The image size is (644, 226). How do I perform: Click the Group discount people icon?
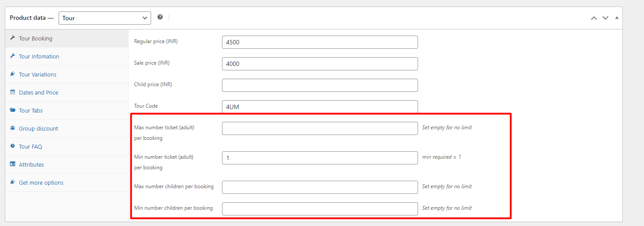coord(12,128)
